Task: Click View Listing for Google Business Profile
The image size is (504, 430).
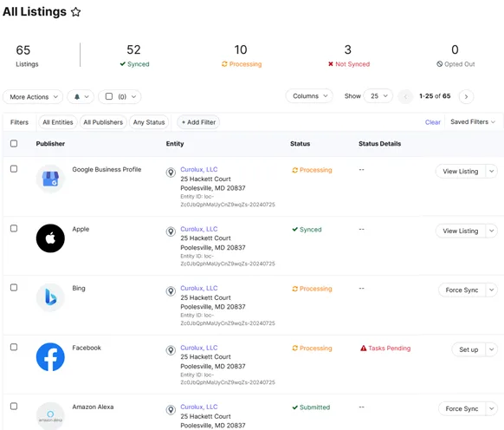Action: (x=461, y=172)
